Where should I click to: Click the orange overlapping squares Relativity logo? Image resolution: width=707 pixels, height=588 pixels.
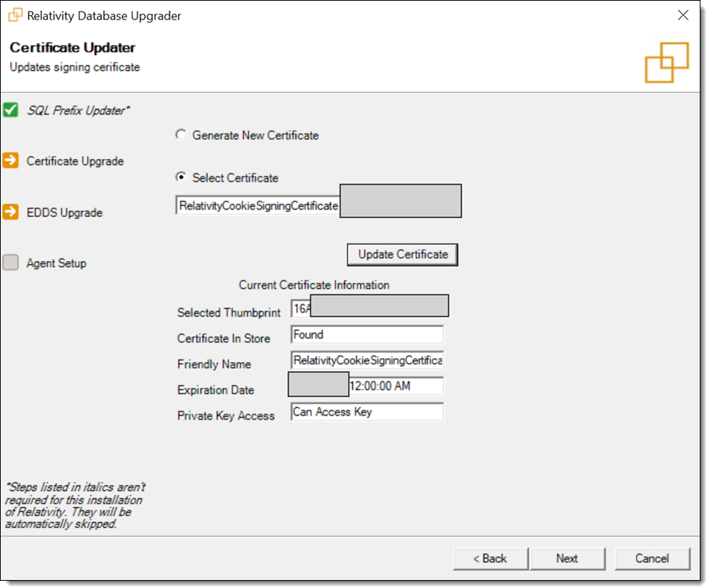click(x=667, y=63)
